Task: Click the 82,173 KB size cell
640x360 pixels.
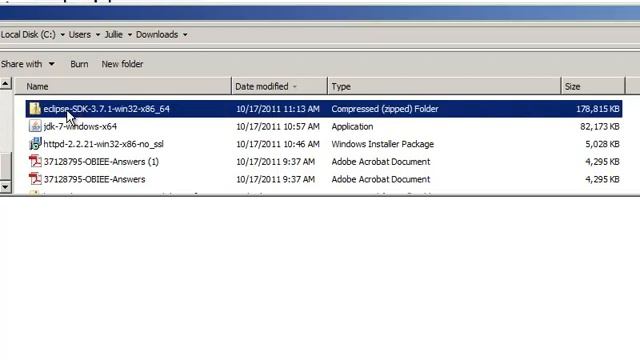Action: [600, 127]
